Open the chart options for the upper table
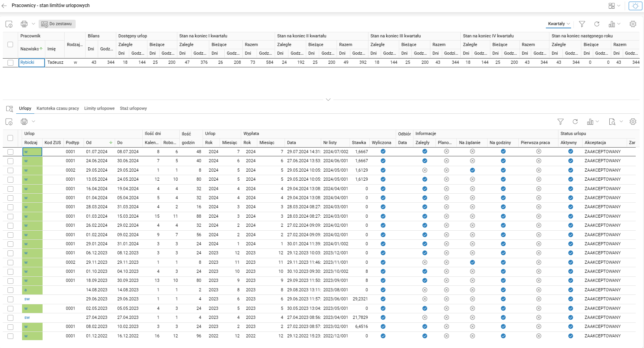644x348 pixels. pos(612,24)
